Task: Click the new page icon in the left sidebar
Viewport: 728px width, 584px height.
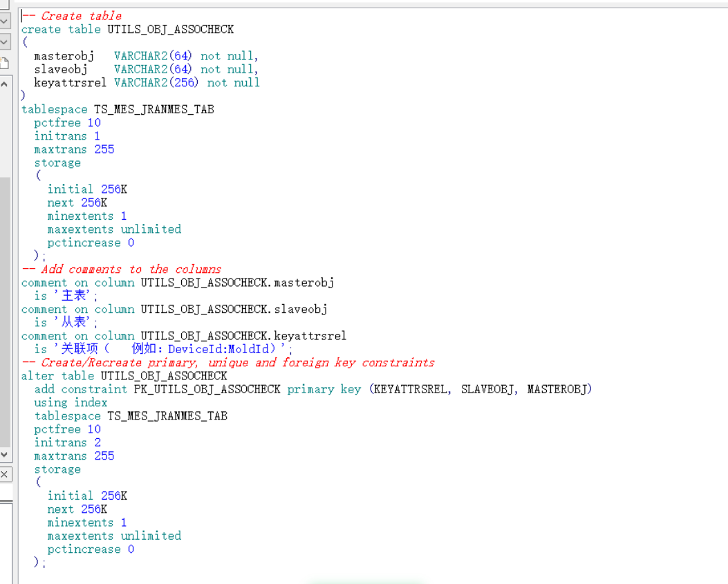Action: point(6,62)
